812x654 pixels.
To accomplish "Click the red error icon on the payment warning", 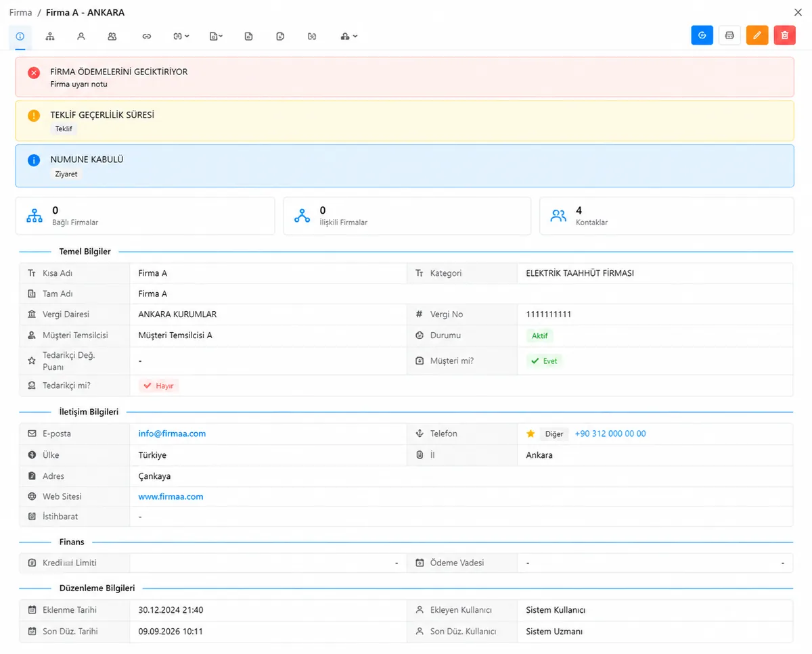I will click(34, 72).
